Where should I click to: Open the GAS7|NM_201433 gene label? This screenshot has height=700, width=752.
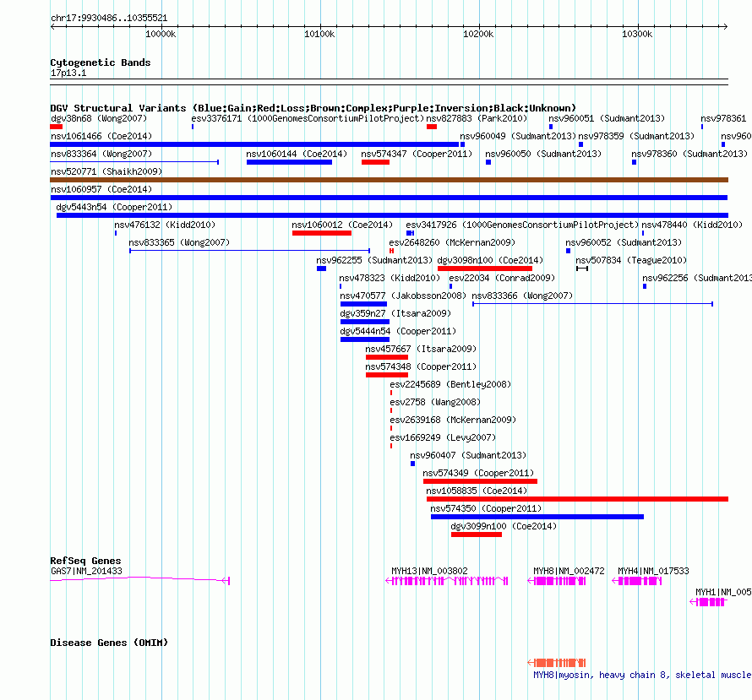[x=86, y=571]
